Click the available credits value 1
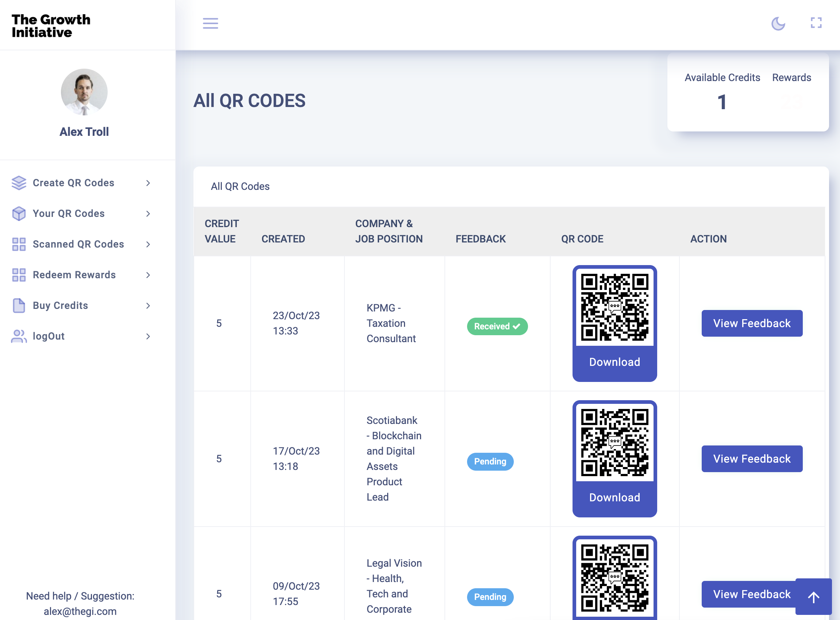The width and height of the screenshot is (840, 620). coord(722,103)
